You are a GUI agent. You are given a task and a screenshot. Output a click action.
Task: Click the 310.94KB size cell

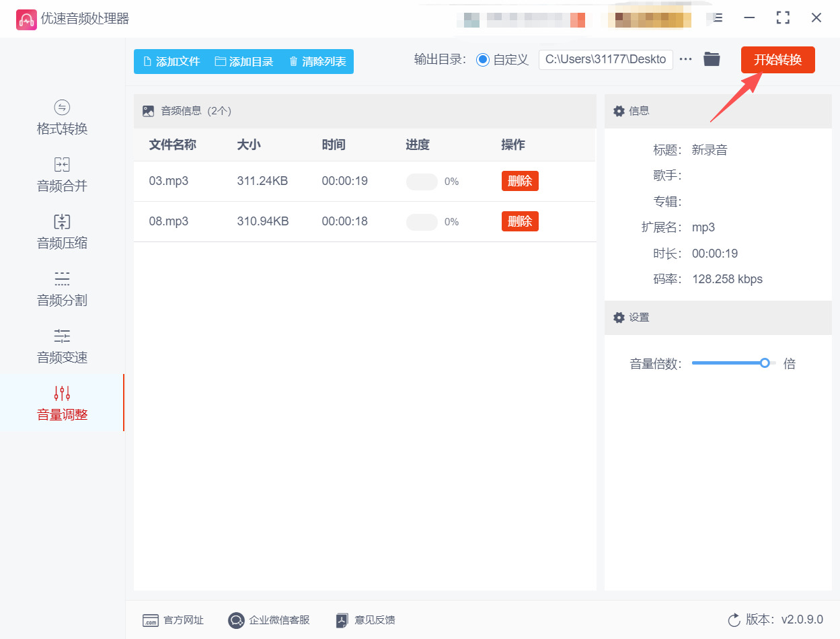pos(263,221)
